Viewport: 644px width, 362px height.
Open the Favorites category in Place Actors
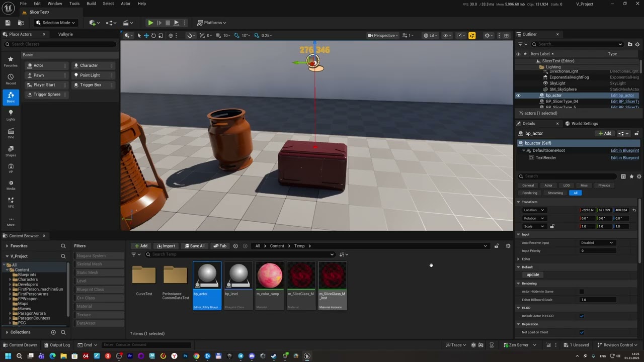11,61
